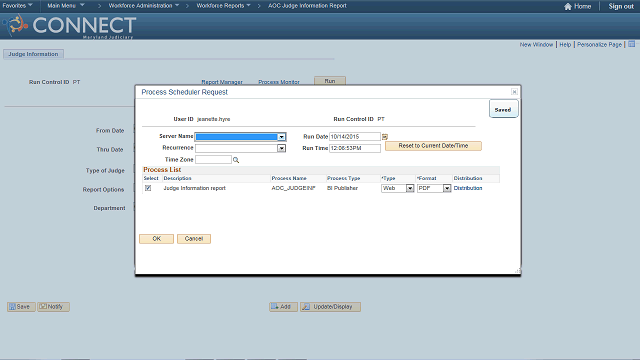Open Workforce Reports breadcrumb menu

click(223, 6)
